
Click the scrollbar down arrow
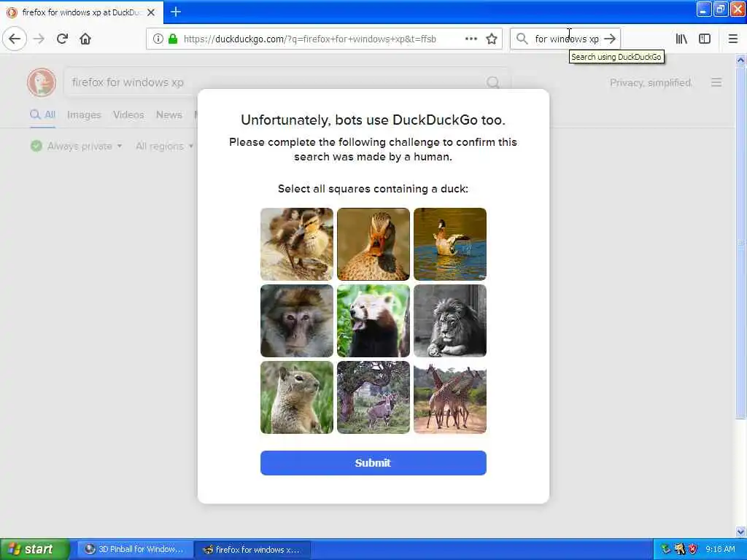(740, 532)
